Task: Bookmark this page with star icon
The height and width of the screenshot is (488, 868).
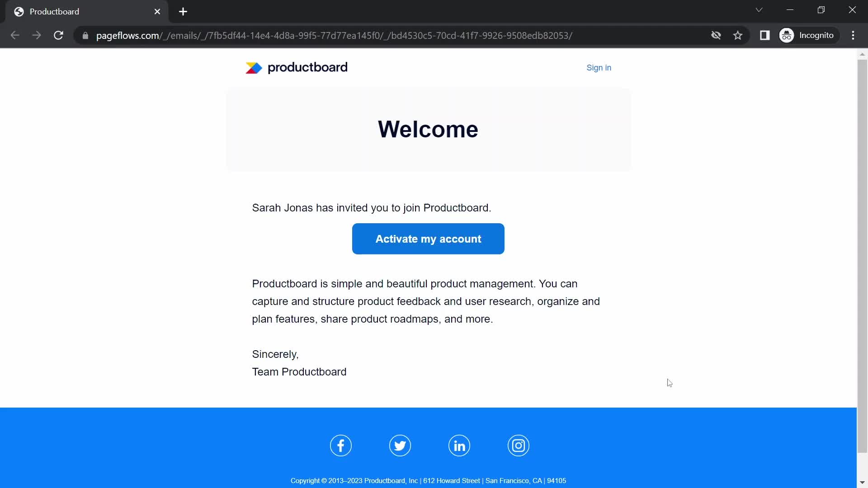Action: [738, 35]
